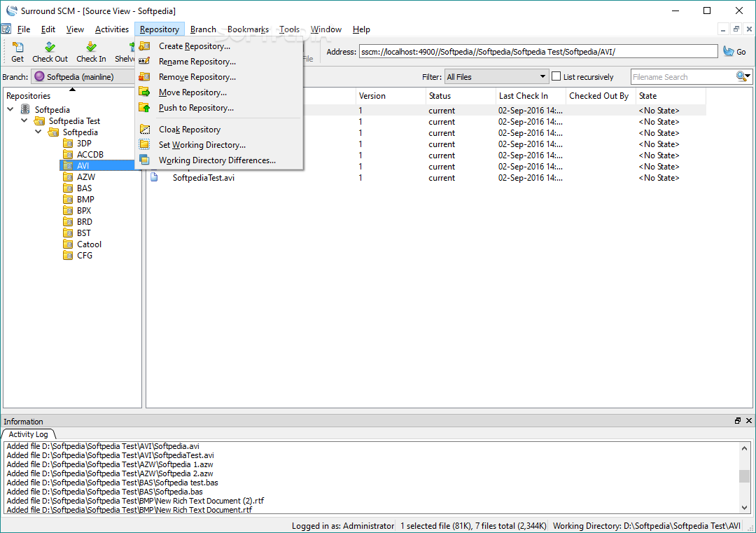Click the Move Repository menu icon

click(144, 92)
